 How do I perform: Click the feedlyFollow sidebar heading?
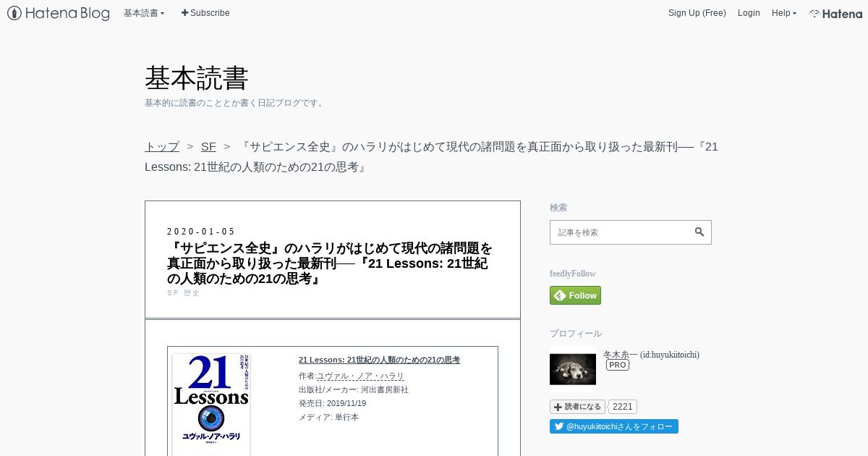coord(573,274)
